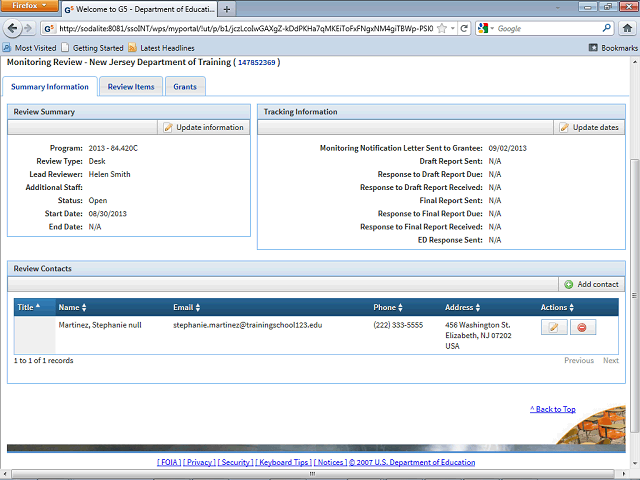Open Latest Headlines feed bookmark
The height and width of the screenshot is (480, 640).
(162, 48)
